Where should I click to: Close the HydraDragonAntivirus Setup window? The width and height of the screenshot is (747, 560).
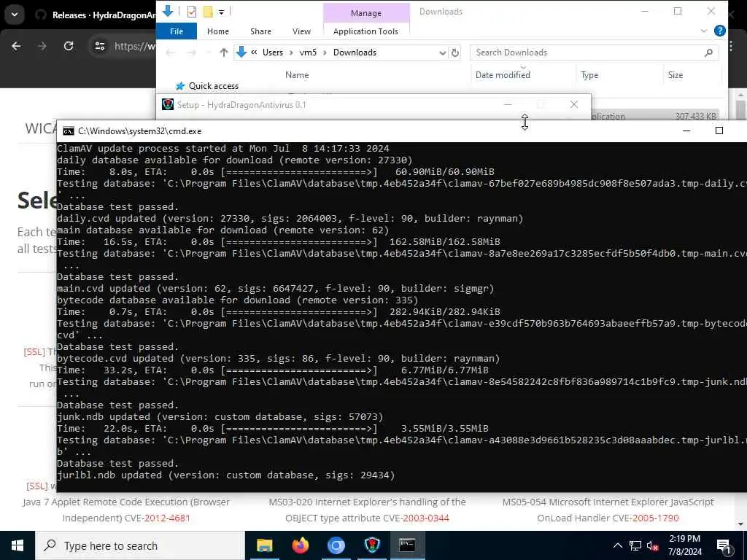[574, 104]
